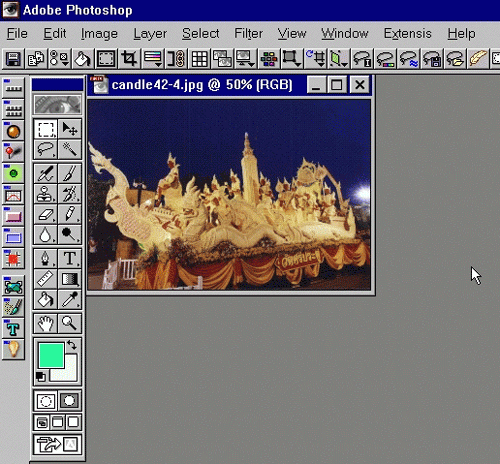Select the paint bucket icon in top toolbar

pos(82,59)
